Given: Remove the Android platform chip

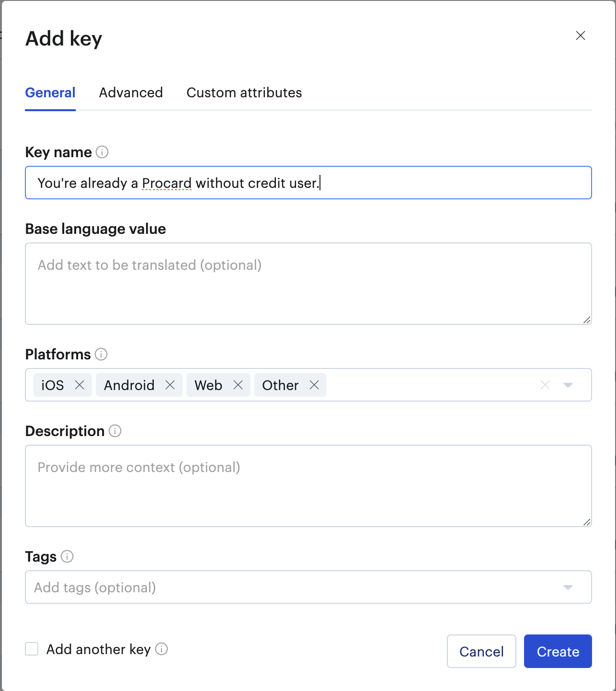Looking at the screenshot, I should coord(170,385).
